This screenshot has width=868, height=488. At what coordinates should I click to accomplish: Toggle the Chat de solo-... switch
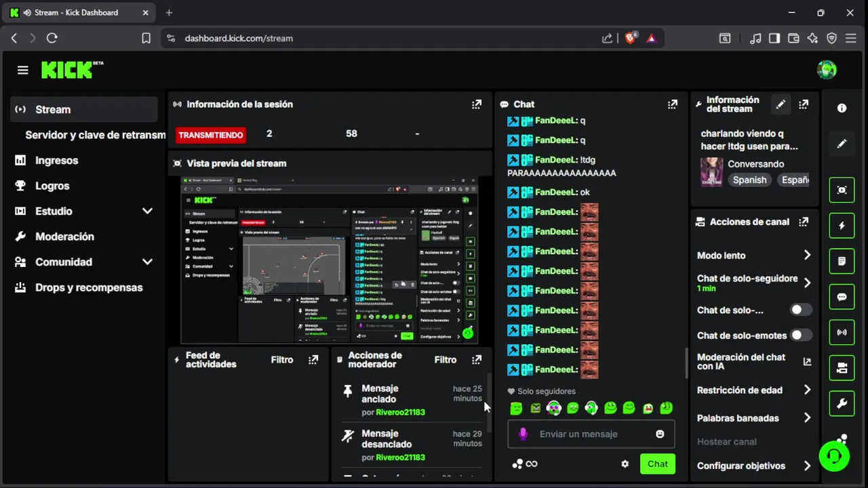[x=801, y=310]
